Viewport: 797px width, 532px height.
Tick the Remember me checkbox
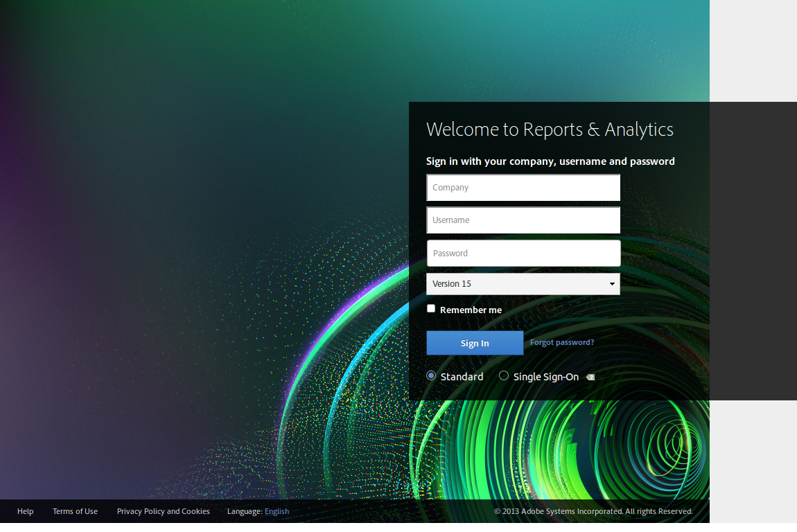point(431,308)
